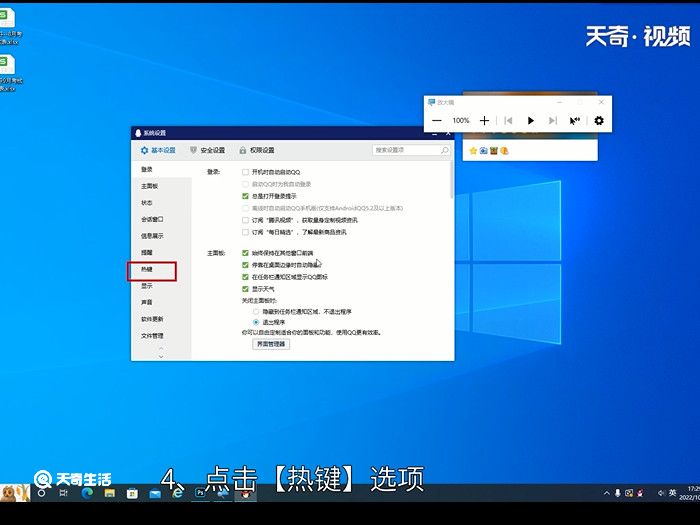Uncheck the 显示天气 checkbox
Image resolution: width=700 pixels, height=525 pixels.
(245, 289)
